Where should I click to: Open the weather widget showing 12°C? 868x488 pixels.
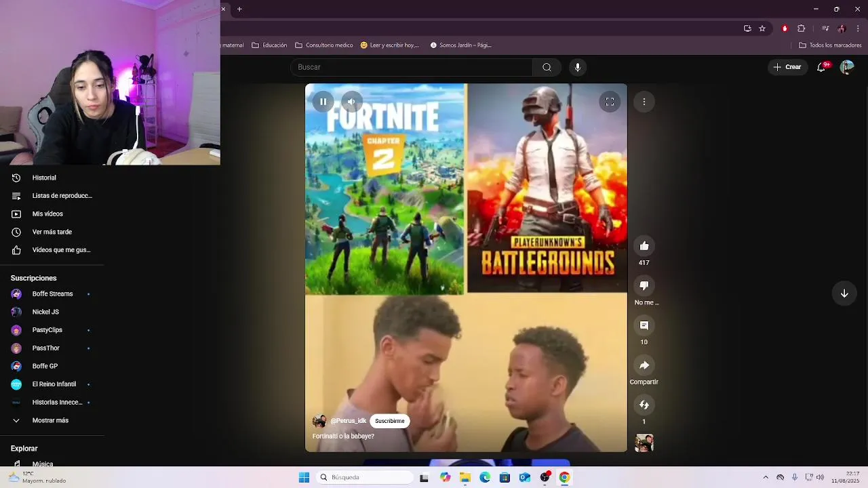pos(38,477)
